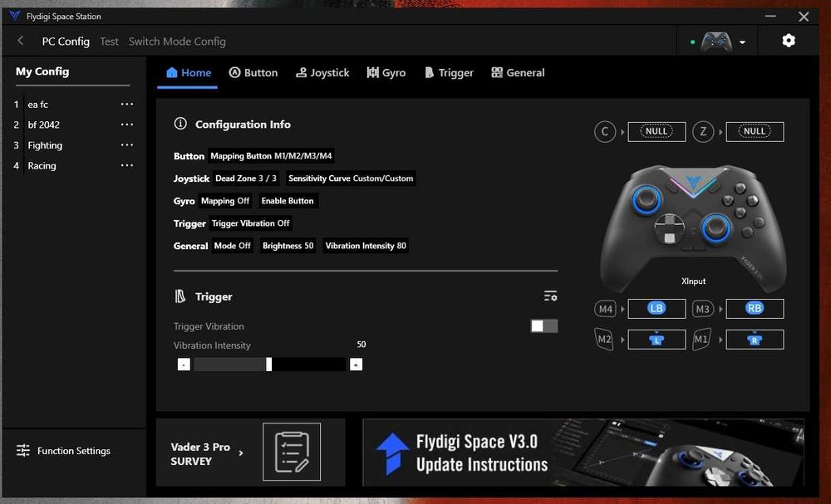Open Trigger section advanced settings icon
This screenshot has width=831, height=504.
tap(551, 296)
